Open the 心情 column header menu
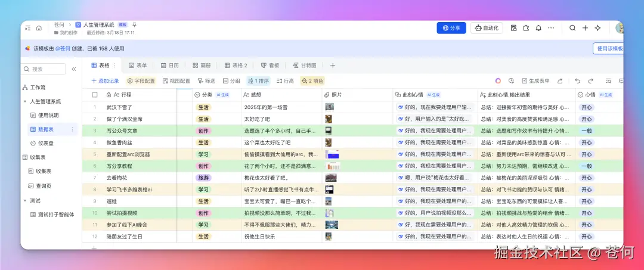This screenshot has height=270, width=644. pyautogui.click(x=599, y=95)
